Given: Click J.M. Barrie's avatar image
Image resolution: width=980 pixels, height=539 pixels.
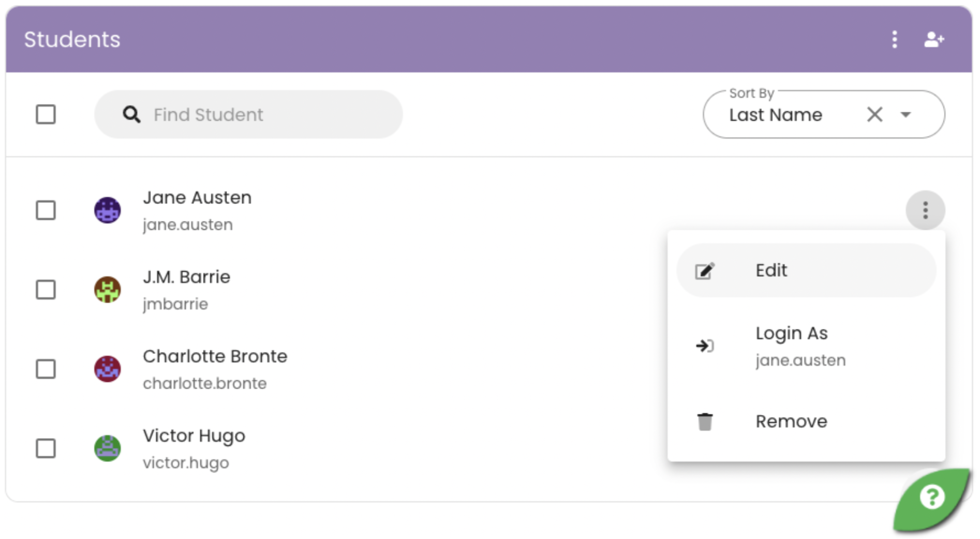Looking at the screenshot, I should [x=108, y=290].
